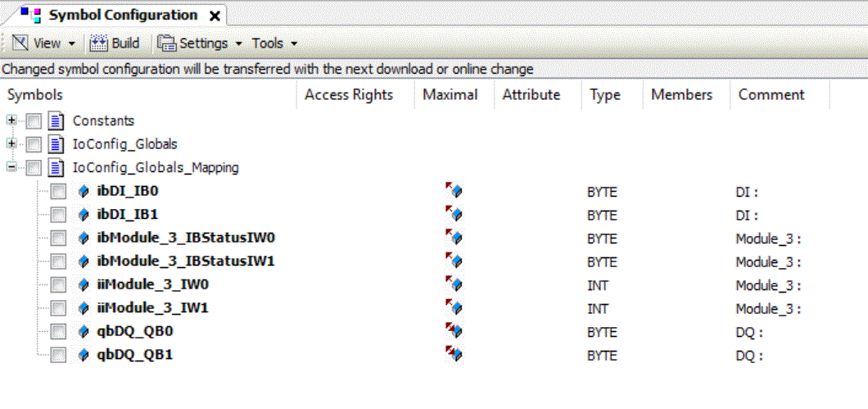Open the Tools menu
The width and height of the screenshot is (868, 409).
[x=274, y=43]
